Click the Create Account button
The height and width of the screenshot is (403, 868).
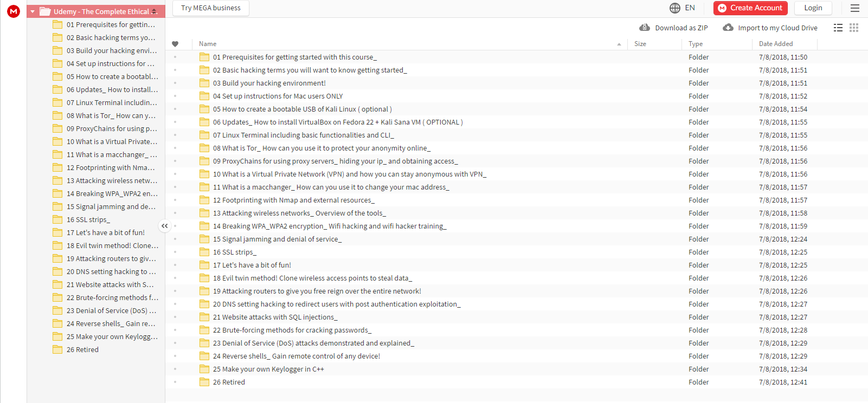(750, 8)
